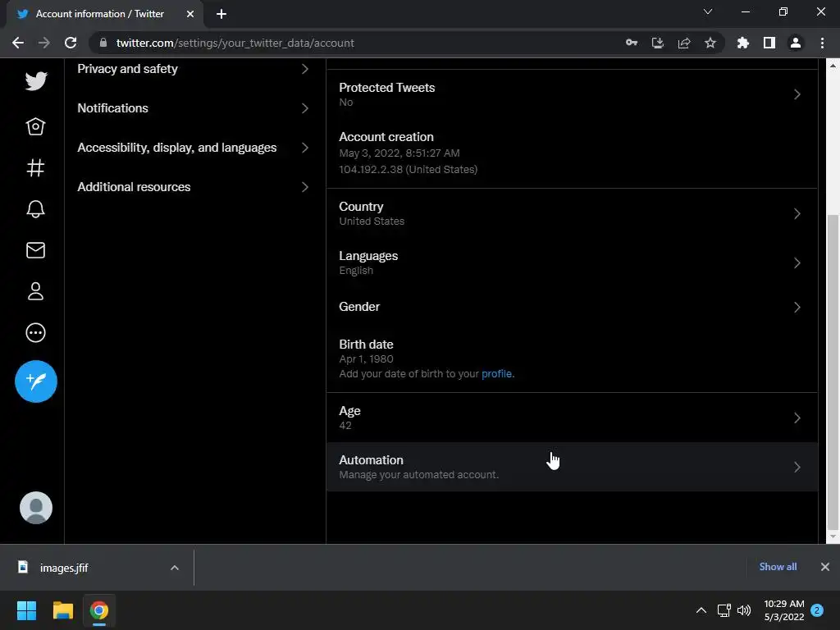Click scrollbar up arrow
This screenshot has width=840, height=630.
coord(832,66)
